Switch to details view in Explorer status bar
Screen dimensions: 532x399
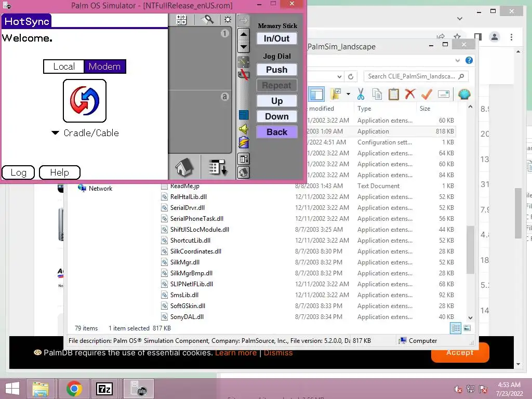456,328
